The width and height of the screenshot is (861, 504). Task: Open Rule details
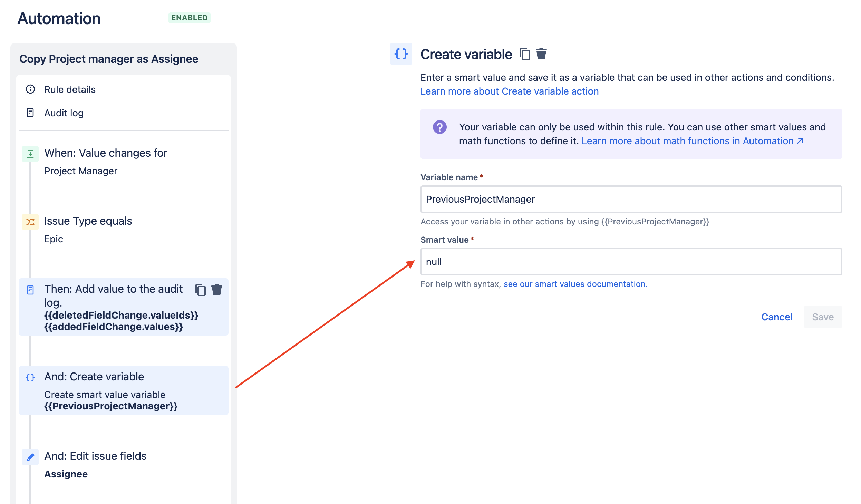pyautogui.click(x=70, y=89)
